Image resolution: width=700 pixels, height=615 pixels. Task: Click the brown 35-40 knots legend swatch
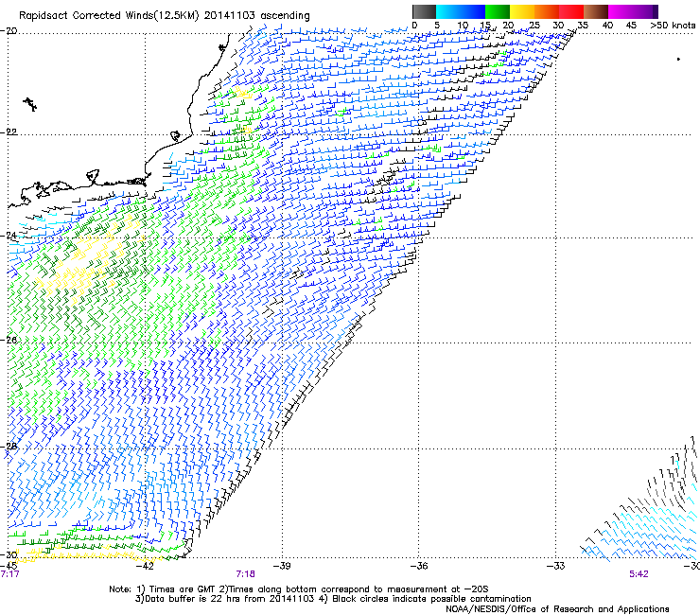[x=596, y=11]
